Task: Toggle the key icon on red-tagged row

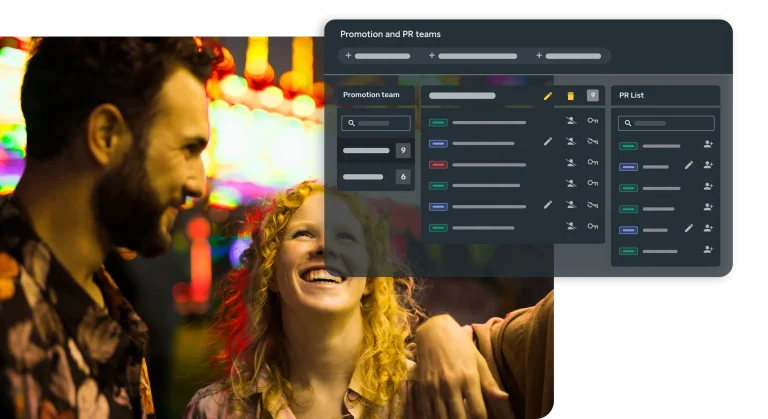Action: pyautogui.click(x=593, y=163)
